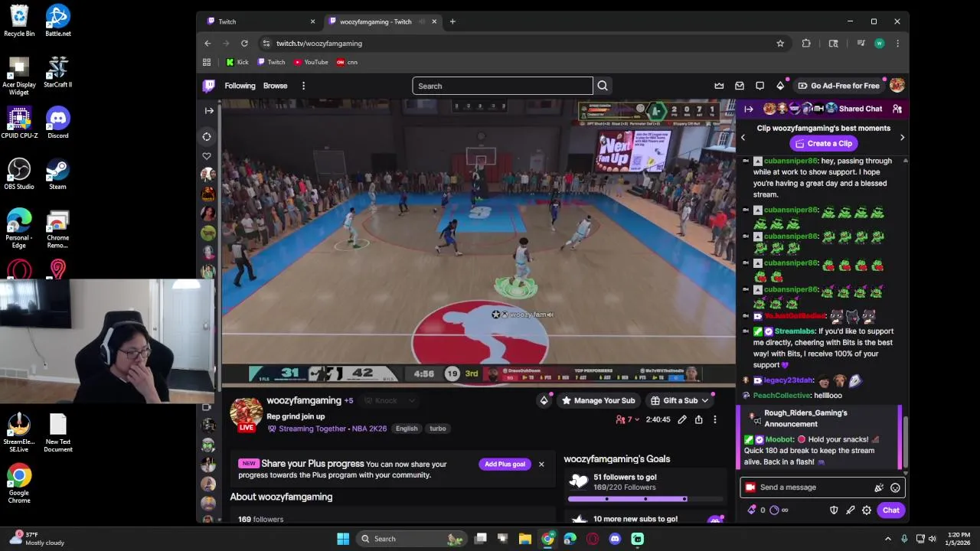The image size is (980, 551).
Task: Bookmark this page with the star icon
Action: coord(780,44)
